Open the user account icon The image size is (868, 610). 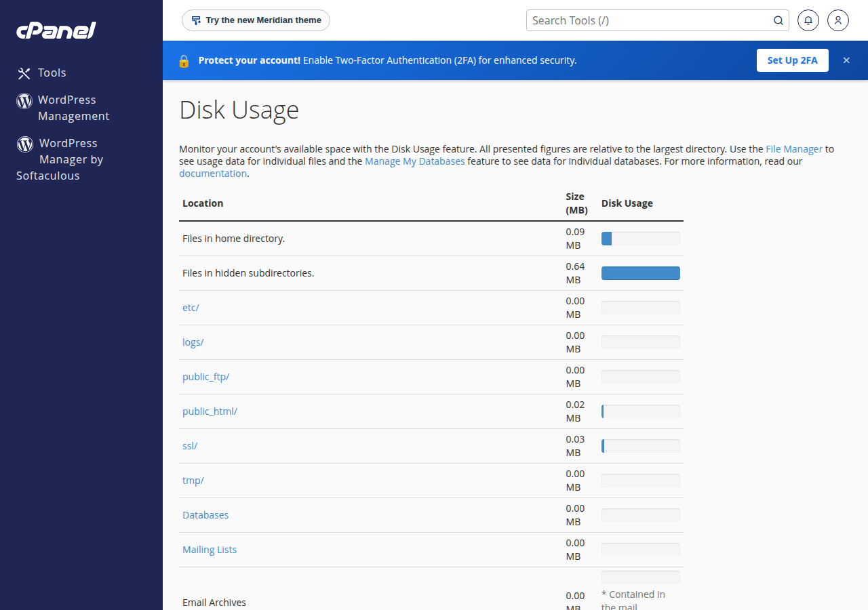tap(838, 20)
